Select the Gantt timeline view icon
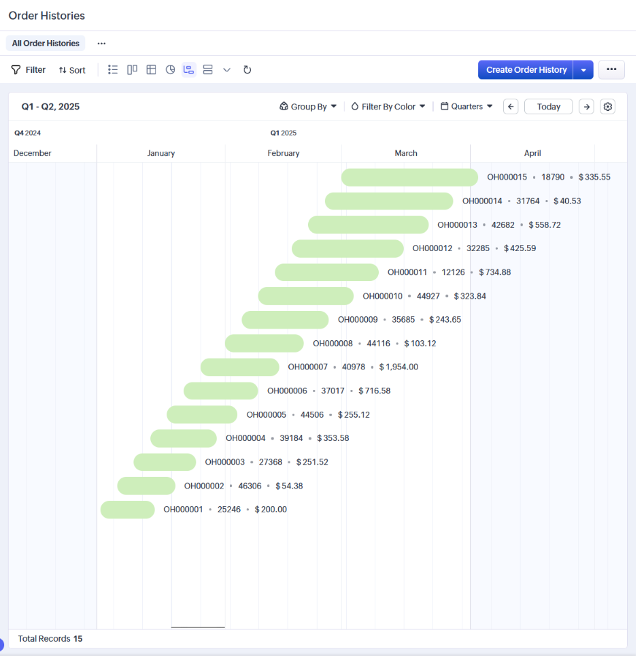 point(189,70)
